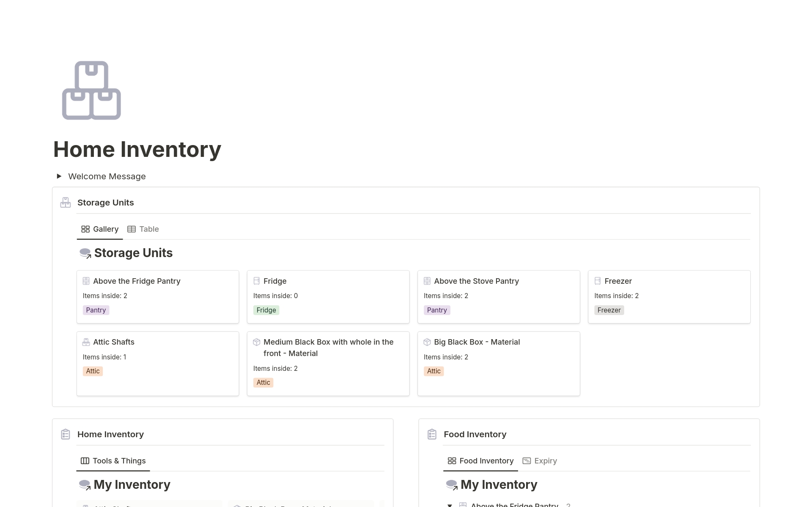The width and height of the screenshot is (812, 507).
Task: Click the Storage Units linked database icon
Action: tap(85, 253)
